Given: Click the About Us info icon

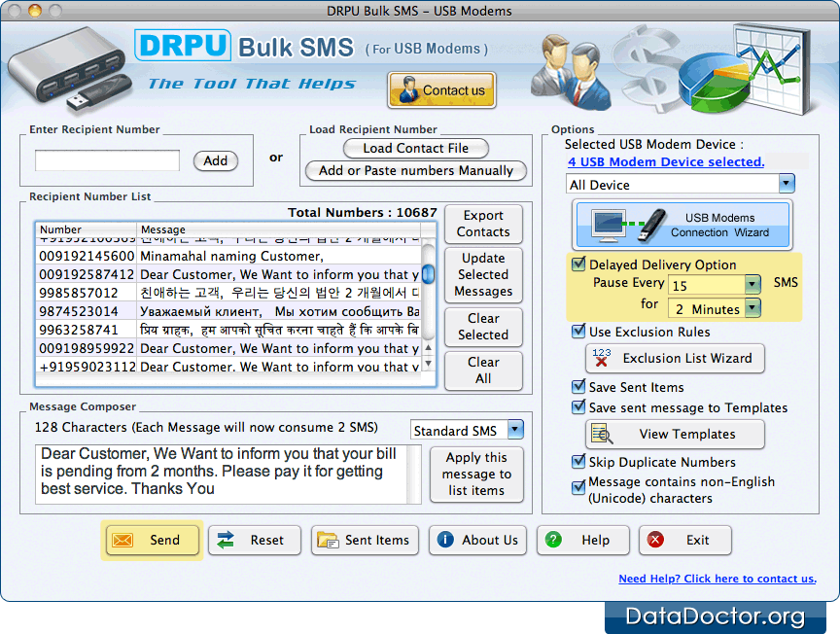Looking at the screenshot, I should 445,539.
